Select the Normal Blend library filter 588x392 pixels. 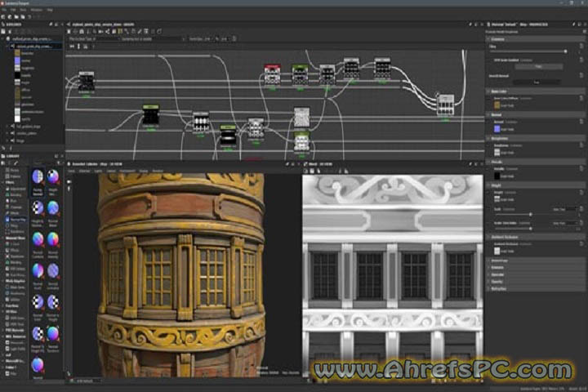coord(53,214)
